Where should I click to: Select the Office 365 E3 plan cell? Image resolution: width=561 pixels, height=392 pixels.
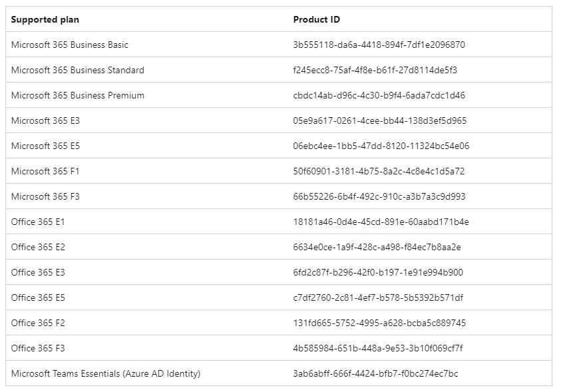click(38, 272)
